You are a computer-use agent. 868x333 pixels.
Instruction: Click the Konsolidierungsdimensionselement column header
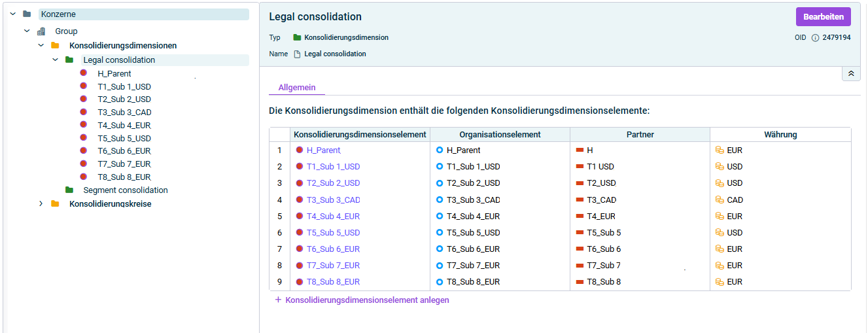[x=360, y=135]
